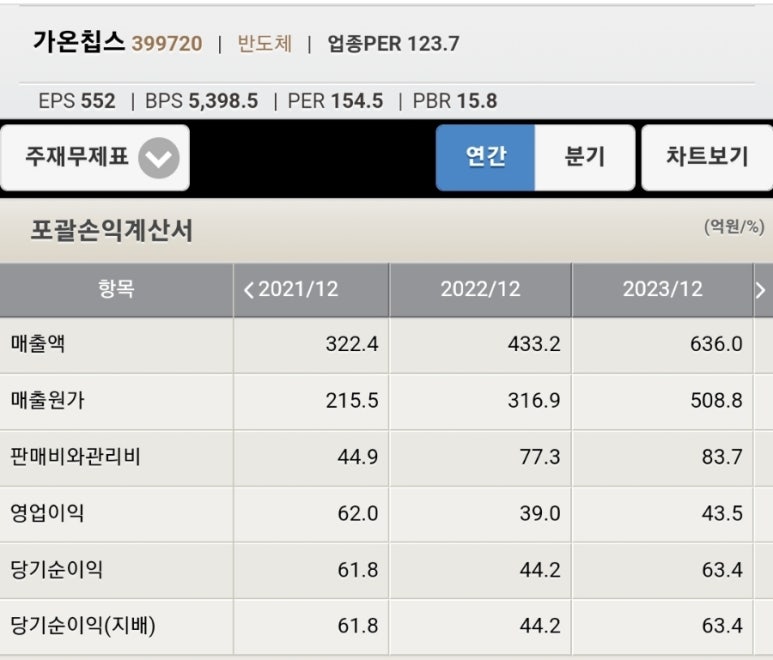Select the EPS 552 value

coord(77,101)
